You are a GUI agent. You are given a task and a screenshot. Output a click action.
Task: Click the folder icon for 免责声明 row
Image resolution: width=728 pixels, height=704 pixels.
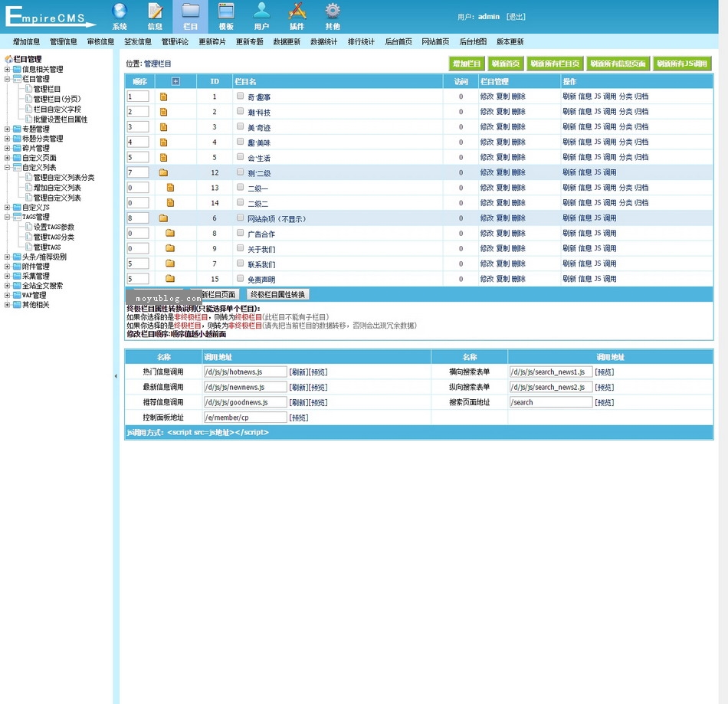coord(170,279)
